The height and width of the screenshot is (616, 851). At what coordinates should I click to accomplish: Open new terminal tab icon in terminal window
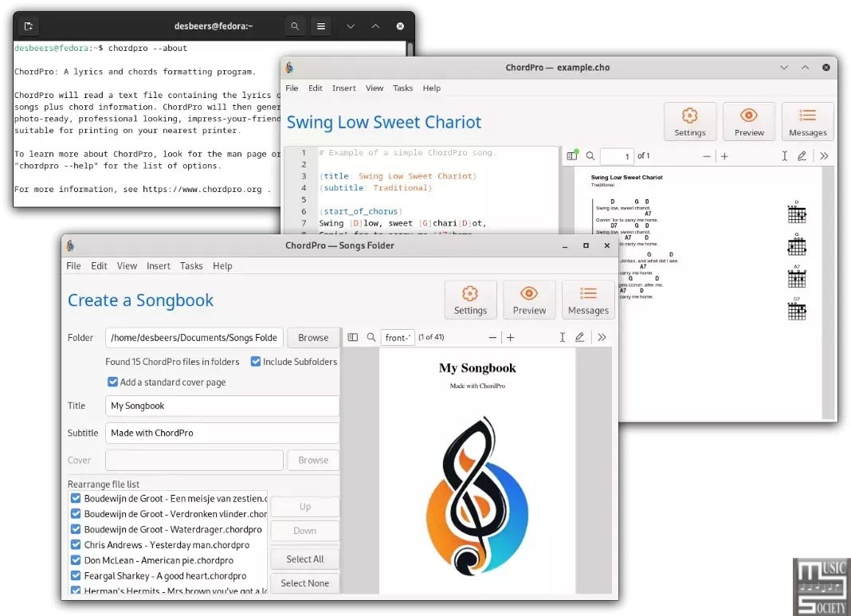coord(29,26)
